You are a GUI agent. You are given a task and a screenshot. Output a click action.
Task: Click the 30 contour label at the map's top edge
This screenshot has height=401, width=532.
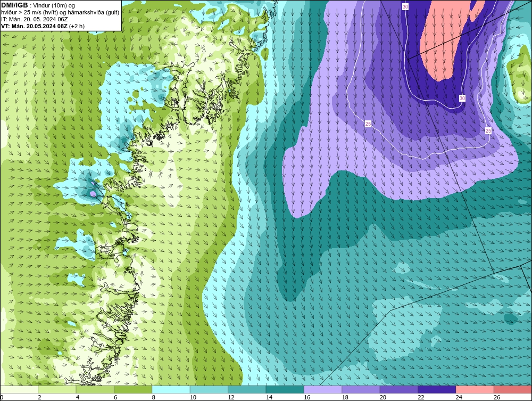(405, 6)
